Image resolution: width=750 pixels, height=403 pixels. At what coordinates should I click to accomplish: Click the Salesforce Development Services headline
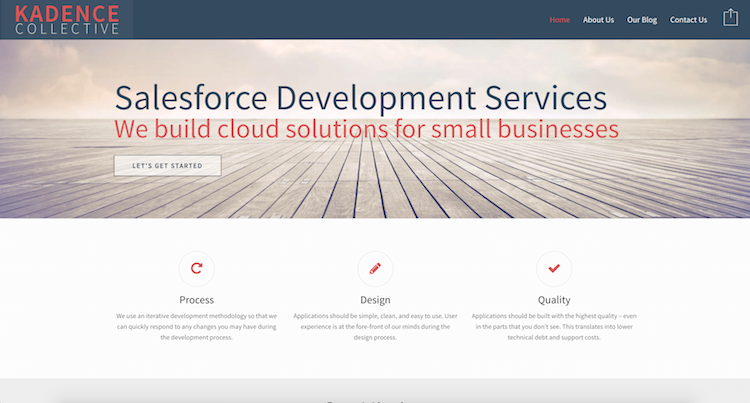(361, 98)
